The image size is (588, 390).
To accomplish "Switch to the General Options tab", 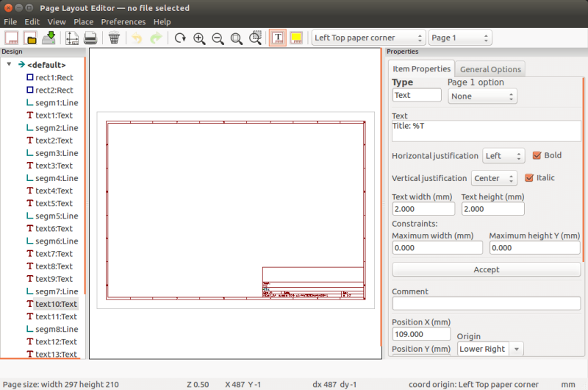I will (x=490, y=69).
